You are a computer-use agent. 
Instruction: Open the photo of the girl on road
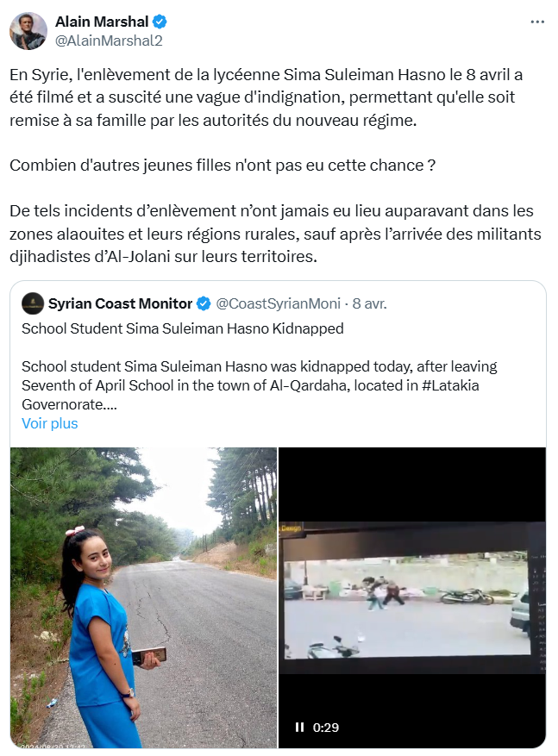143,597
